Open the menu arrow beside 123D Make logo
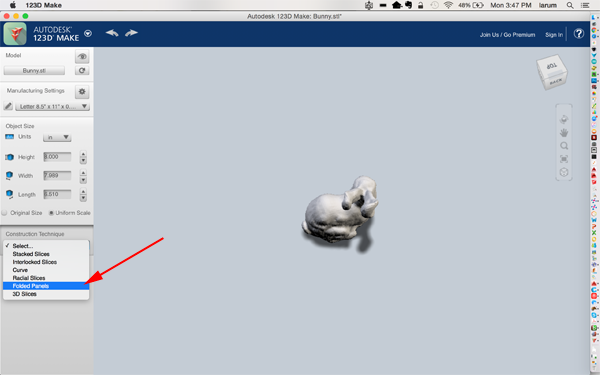Screen dimensions: 600x375 point(88,33)
